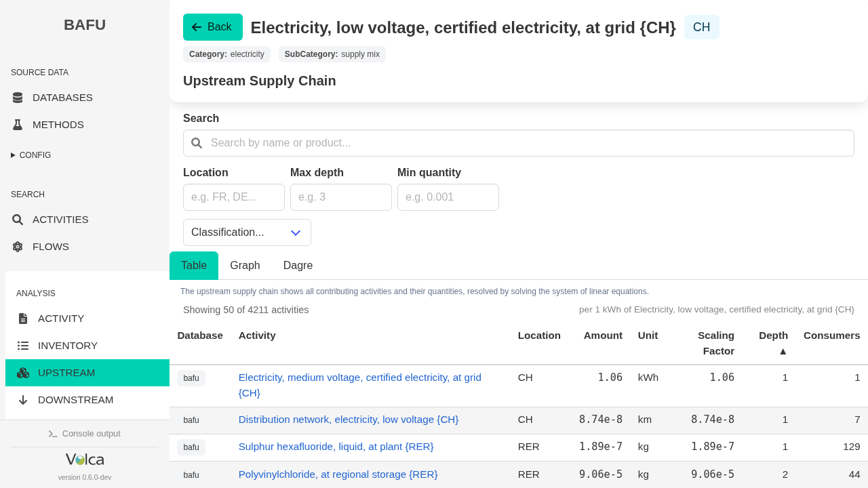Open Sulphur hexafluoride, liquid, at plant link
This screenshot has width=868, height=488.
[336, 447]
